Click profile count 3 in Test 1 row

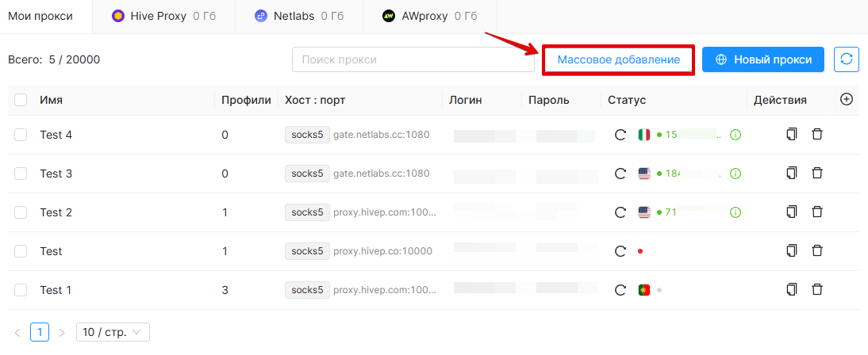(x=225, y=290)
